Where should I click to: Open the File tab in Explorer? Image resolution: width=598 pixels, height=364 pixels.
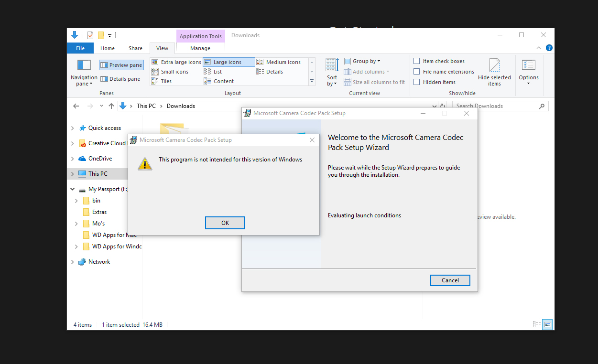click(80, 48)
